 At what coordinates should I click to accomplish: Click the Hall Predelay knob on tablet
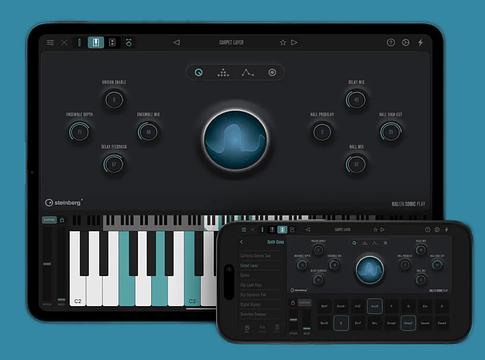click(x=322, y=132)
